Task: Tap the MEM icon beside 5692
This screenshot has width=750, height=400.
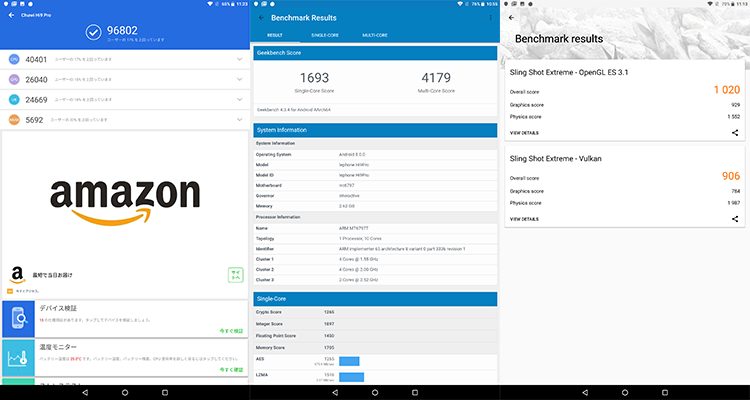Action: [14, 120]
